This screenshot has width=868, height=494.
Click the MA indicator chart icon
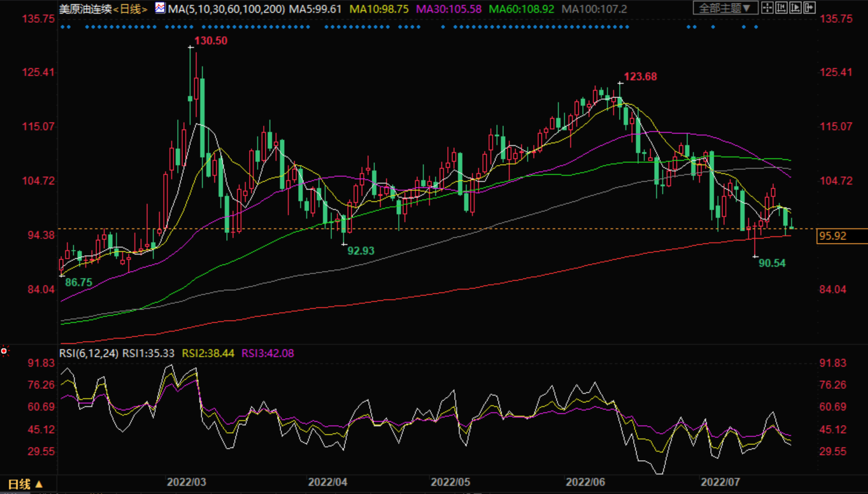[160, 8]
